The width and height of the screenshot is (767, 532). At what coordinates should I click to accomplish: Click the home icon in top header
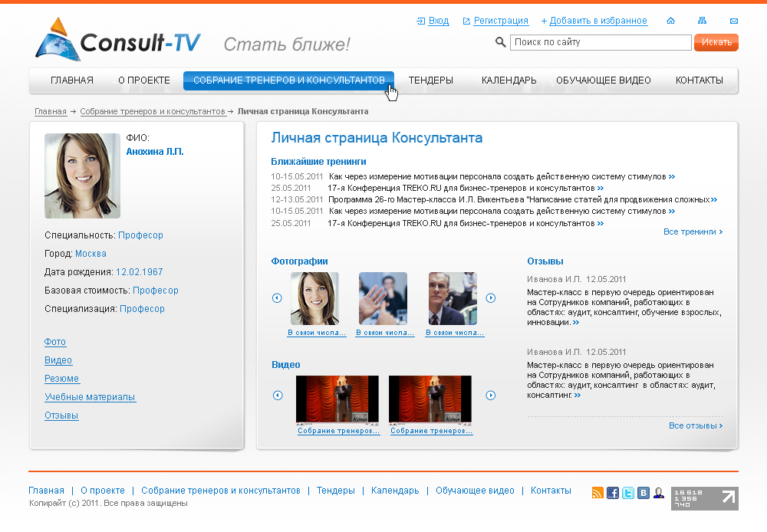pos(670,21)
